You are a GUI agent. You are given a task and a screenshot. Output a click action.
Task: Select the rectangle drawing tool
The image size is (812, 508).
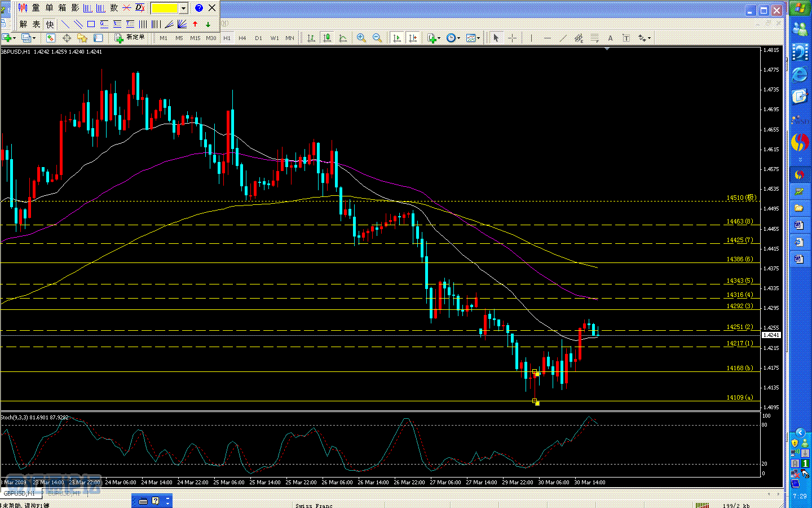pos(91,24)
